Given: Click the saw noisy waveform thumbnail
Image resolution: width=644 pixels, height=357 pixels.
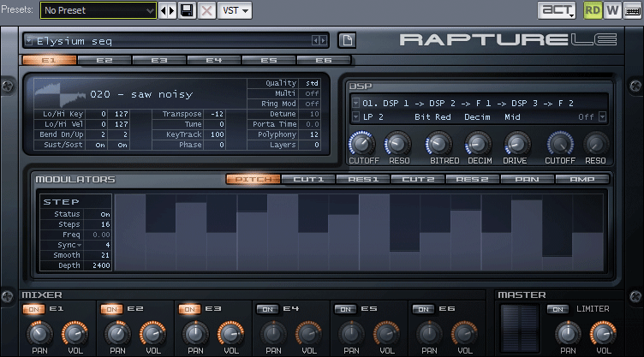Looking at the screenshot, I should pos(60,94).
